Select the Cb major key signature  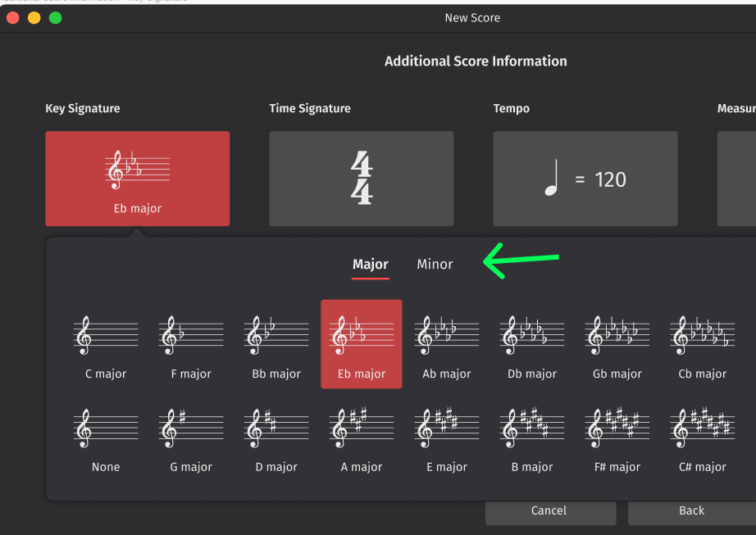coord(702,344)
